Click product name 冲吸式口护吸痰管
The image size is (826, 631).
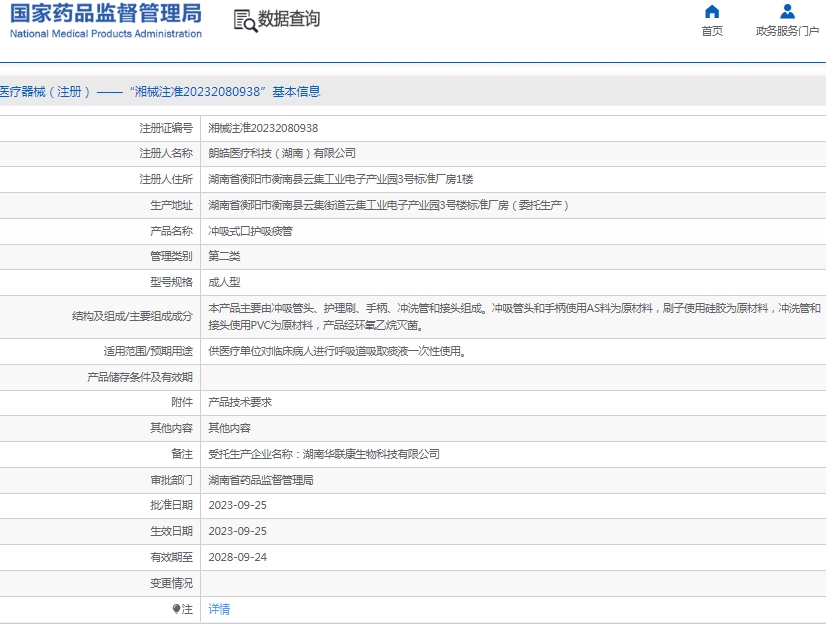click(x=250, y=231)
